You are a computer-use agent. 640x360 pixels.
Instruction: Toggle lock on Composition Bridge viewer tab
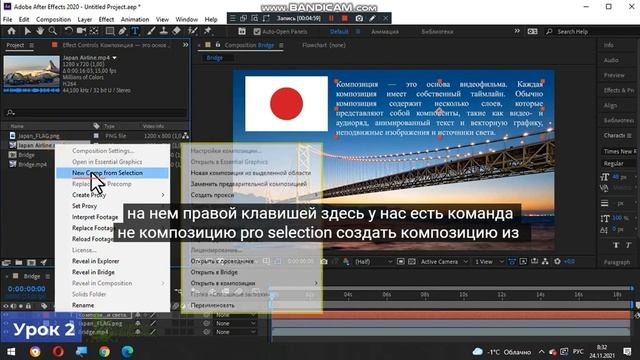coord(218,45)
